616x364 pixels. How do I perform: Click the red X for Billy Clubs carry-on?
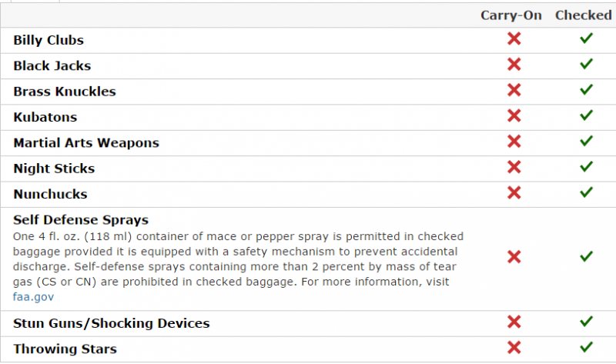(x=514, y=39)
